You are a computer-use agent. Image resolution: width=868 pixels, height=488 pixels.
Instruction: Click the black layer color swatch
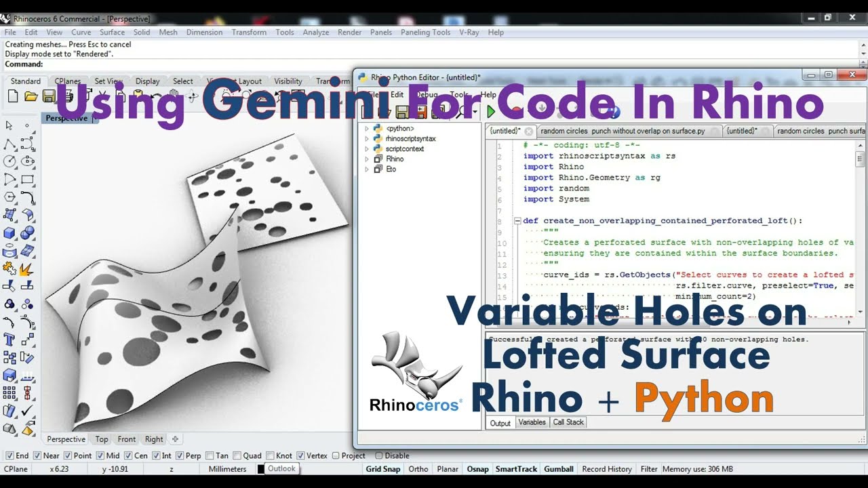pyautogui.click(x=261, y=469)
